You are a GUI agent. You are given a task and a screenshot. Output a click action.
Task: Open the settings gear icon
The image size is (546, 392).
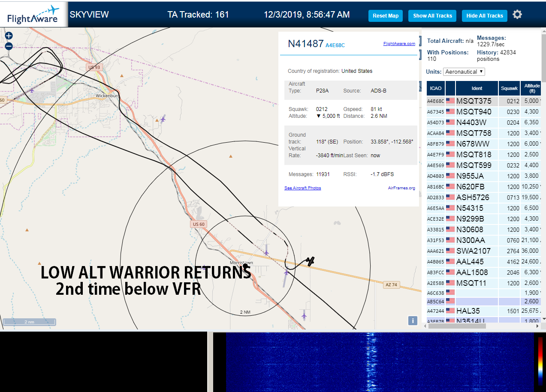click(518, 15)
